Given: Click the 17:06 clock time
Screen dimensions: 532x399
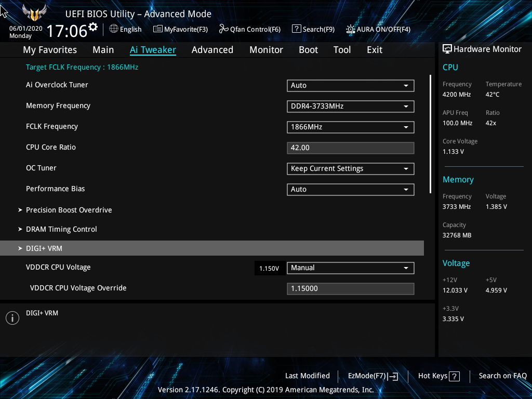Looking at the screenshot, I should [67, 31].
